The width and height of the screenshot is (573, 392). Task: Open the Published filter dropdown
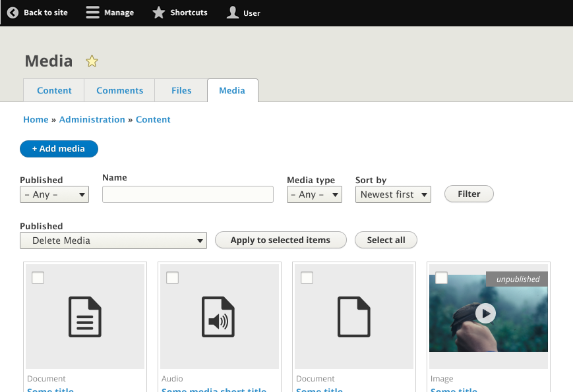point(55,194)
